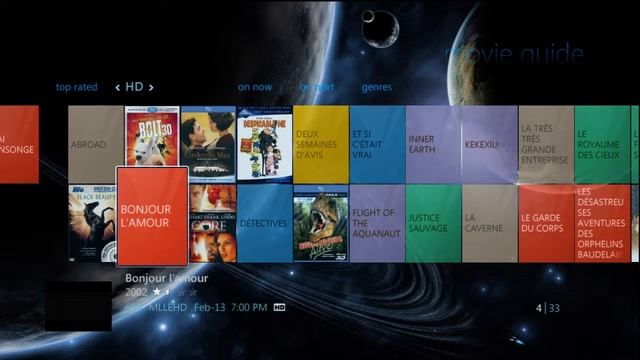The height and width of the screenshot is (360, 640).
Task: Choose the La Caverne tile
Action: 490,223
